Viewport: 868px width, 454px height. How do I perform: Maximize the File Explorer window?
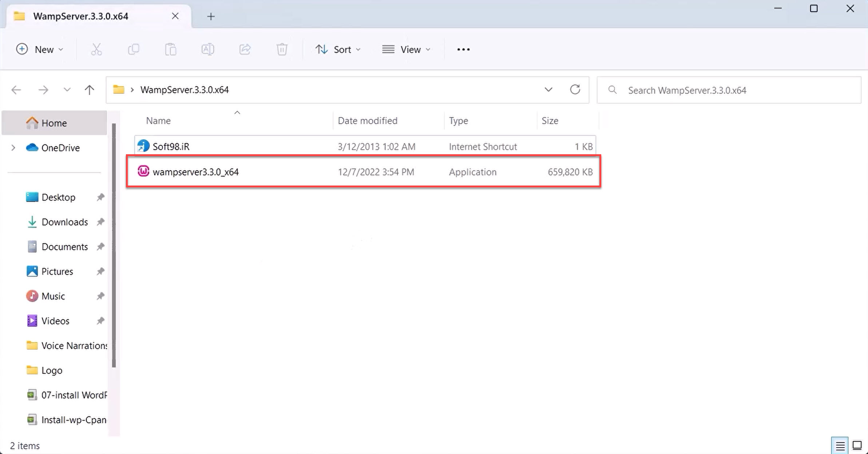click(x=814, y=8)
